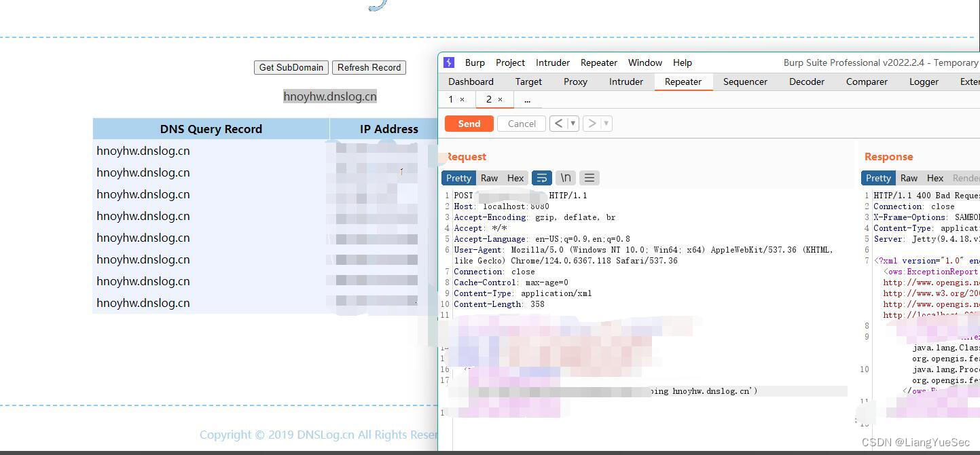This screenshot has width=980, height=455.
Task: Switch to the Sequencer tab
Action: pyautogui.click(x=745, y=81)
